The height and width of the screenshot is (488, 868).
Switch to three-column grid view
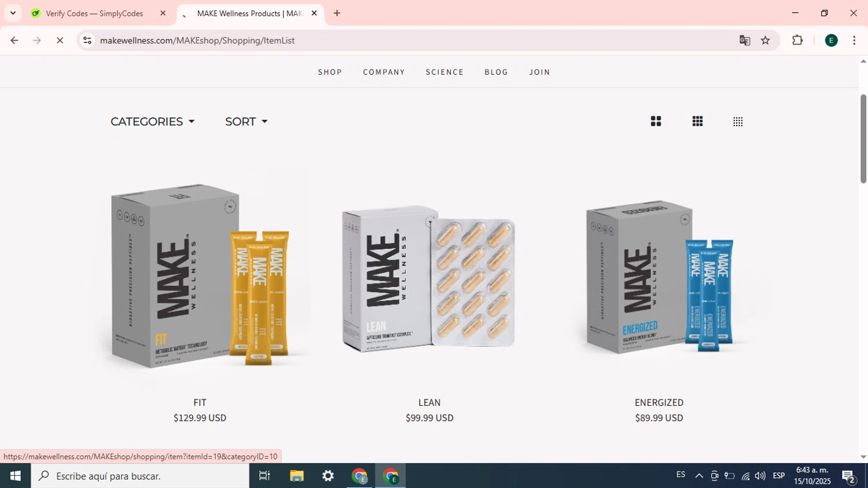click(x=697, y=122)
